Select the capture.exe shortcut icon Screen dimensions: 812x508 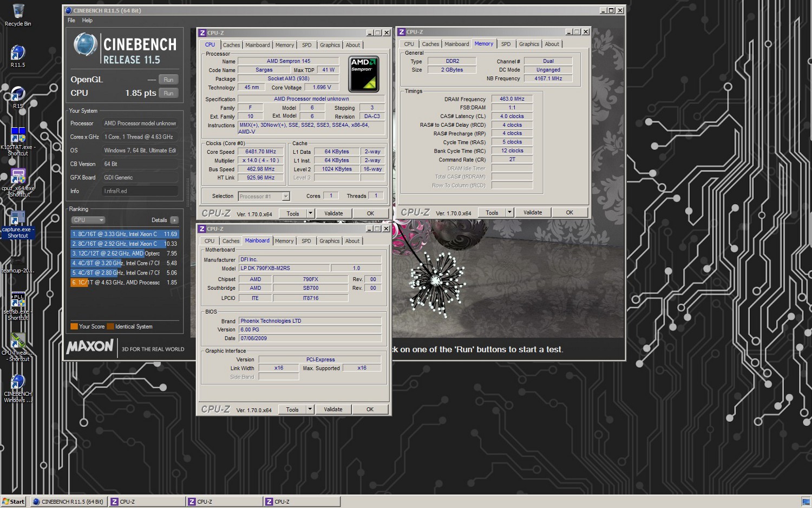[18, 224]
